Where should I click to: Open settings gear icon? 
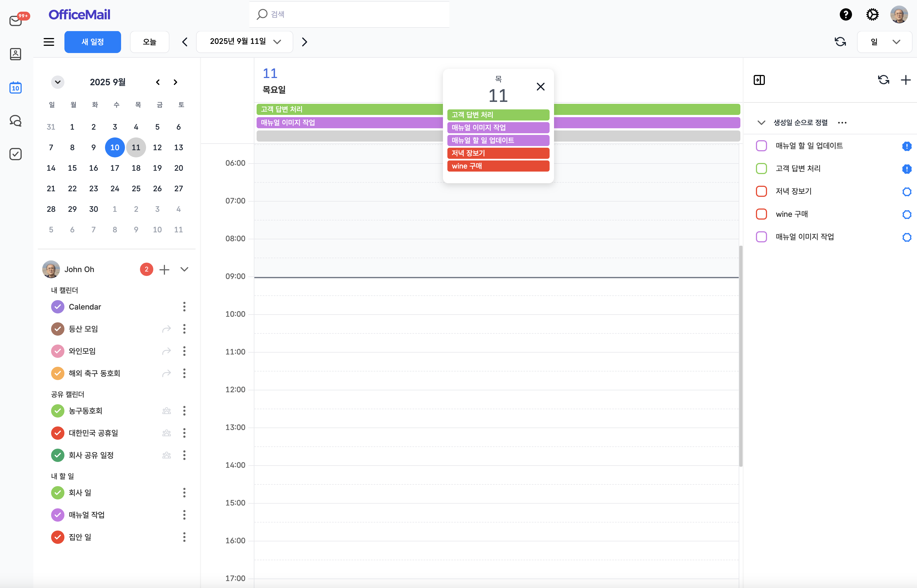coord(872,14)
